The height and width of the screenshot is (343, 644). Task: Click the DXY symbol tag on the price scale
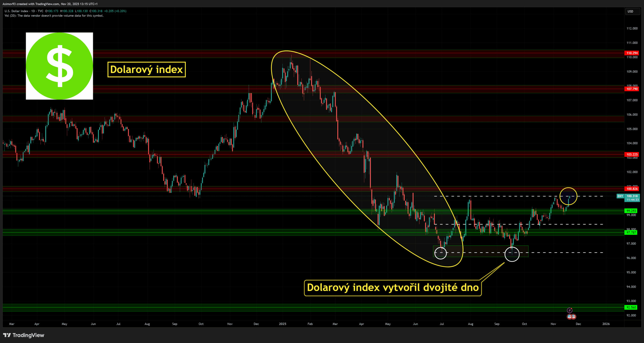(620, 196)
